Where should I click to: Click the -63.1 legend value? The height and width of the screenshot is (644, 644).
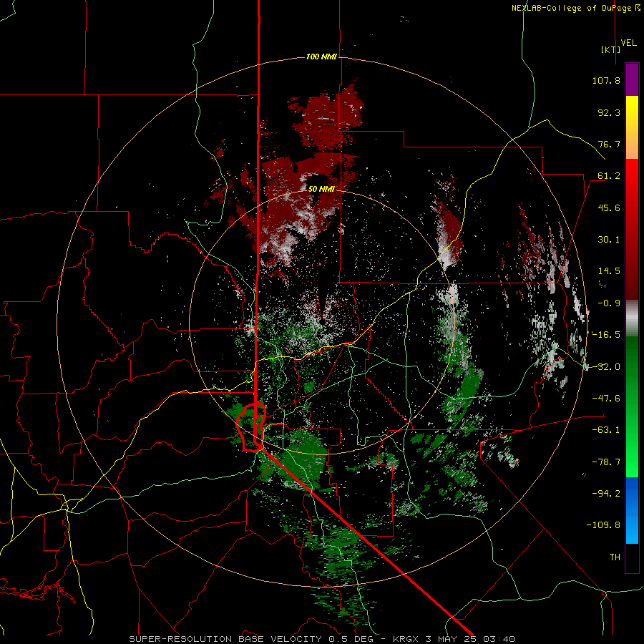pos(606,430)
